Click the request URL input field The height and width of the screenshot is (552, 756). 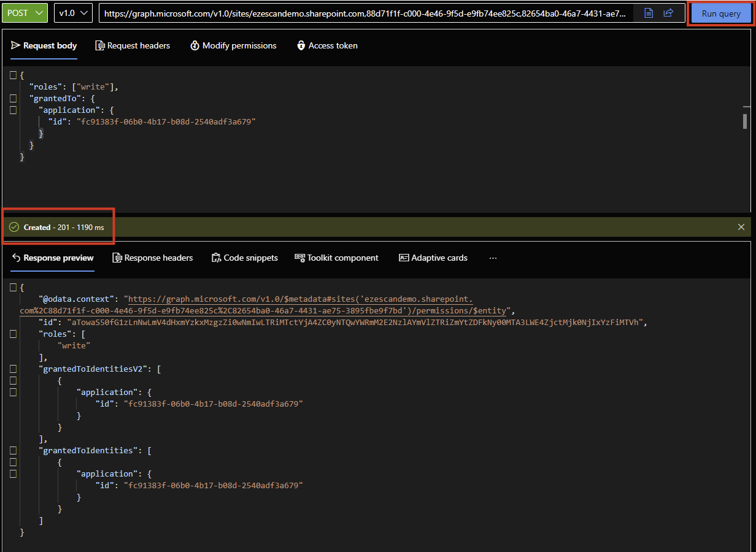[365, 13]
